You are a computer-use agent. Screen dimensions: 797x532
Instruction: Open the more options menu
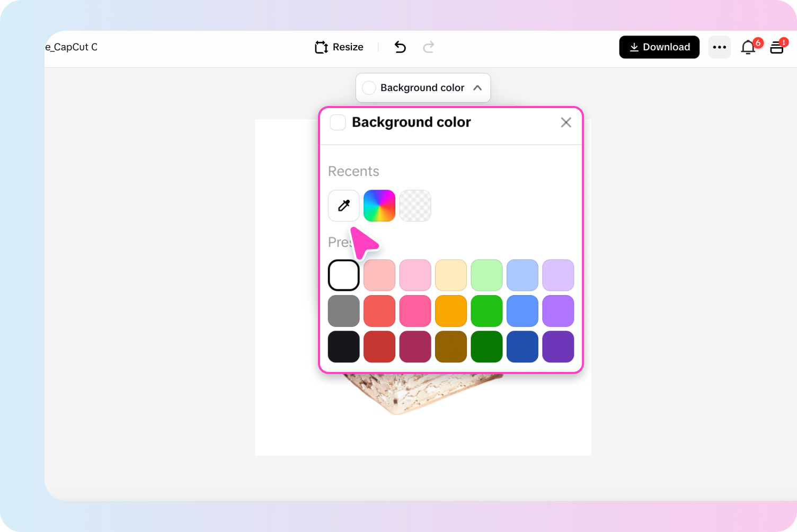(719, 47)
